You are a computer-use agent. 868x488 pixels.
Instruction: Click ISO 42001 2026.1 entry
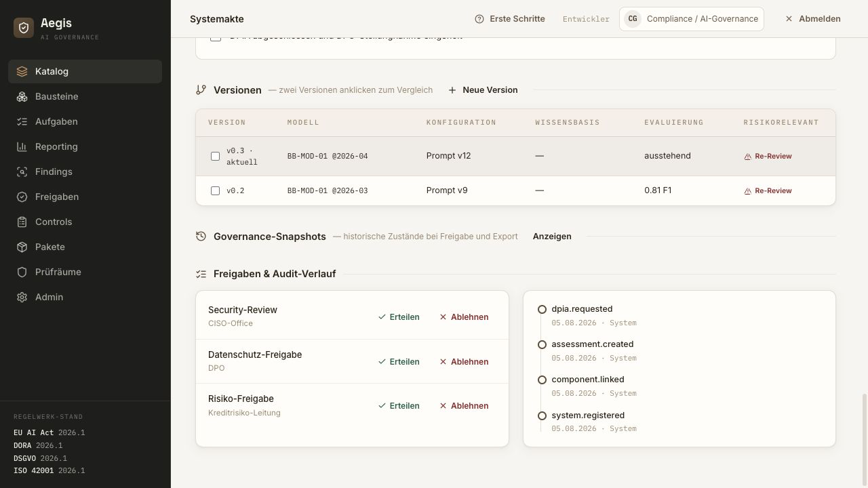point(49,470)
